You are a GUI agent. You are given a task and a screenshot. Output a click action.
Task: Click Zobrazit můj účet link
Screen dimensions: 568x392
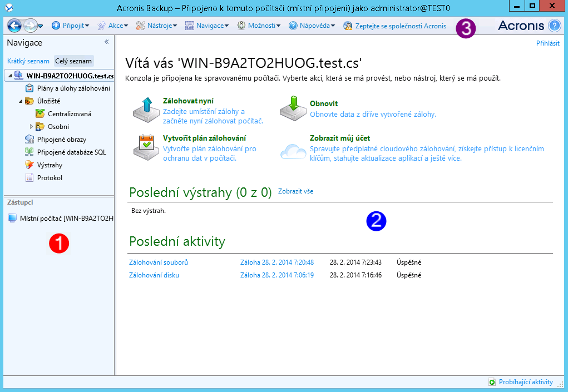pos(340,138)
